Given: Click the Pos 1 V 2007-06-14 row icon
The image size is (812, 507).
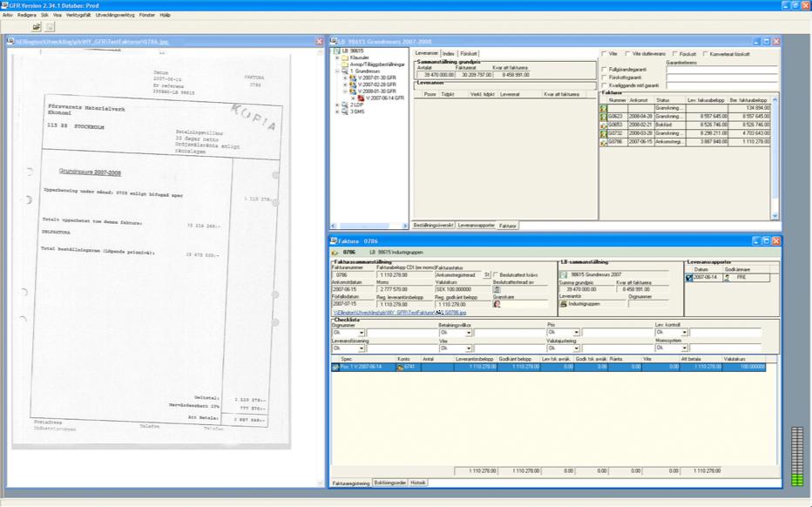Looking at the screenshot, I should tap(335, 367).
